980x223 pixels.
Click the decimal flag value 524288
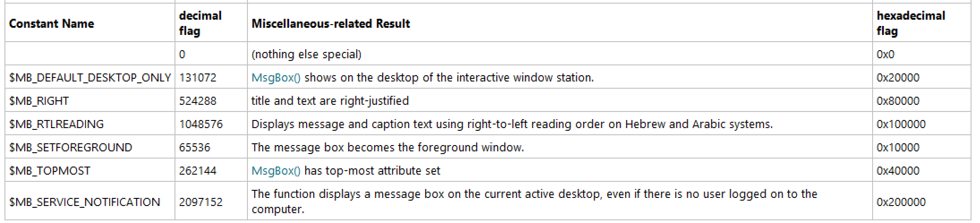click(x=198, y=101)
